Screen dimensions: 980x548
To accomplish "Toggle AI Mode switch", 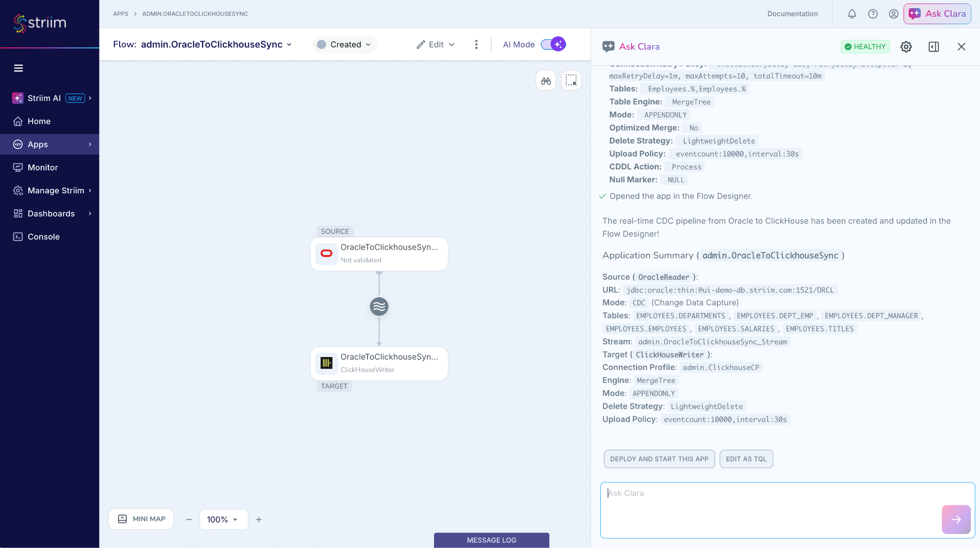I will pyautogui.click(x=553, y=44).
